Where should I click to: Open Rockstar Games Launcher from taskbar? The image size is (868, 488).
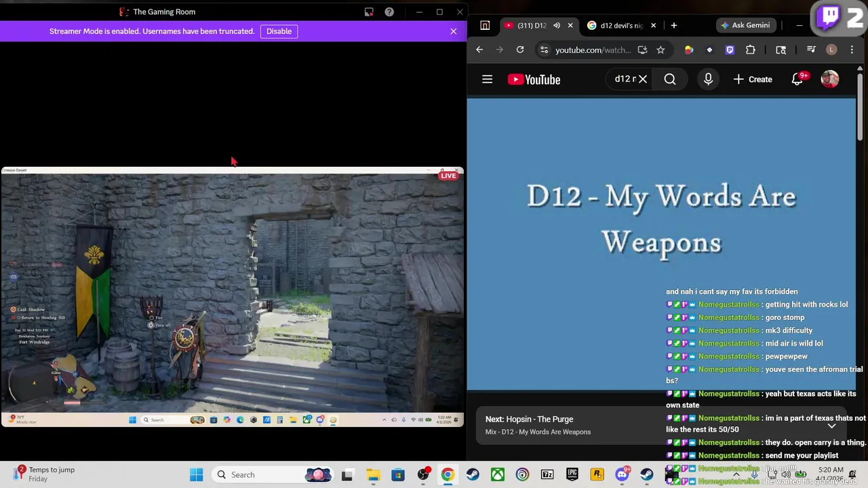[597, 474]
